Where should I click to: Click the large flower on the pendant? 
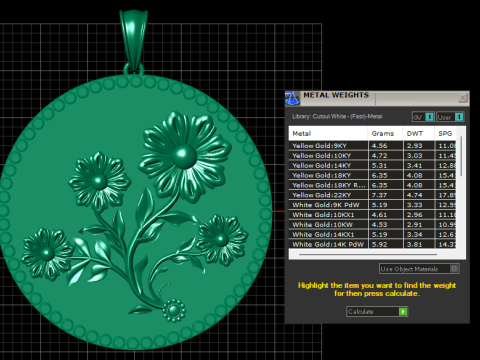[184, 157]
